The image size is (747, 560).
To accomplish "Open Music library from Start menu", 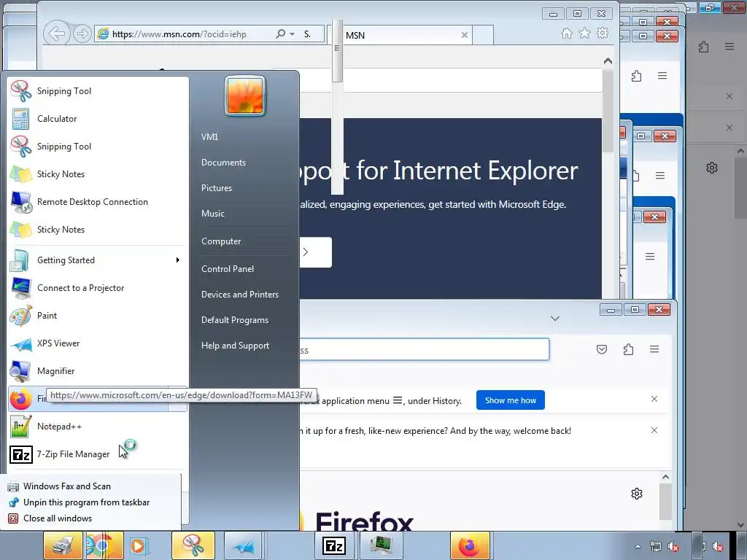I will (213, 214).
